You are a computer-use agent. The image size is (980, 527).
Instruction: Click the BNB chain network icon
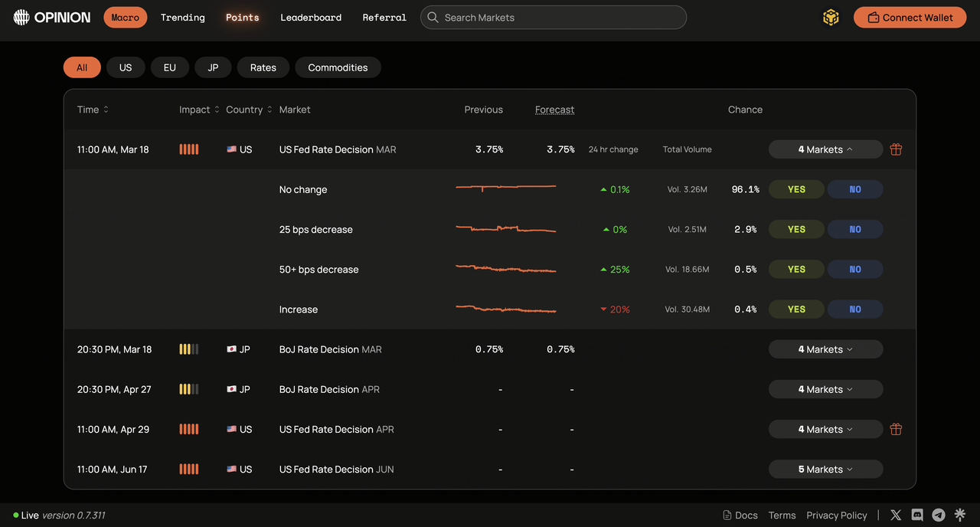(x=831, y=18)
